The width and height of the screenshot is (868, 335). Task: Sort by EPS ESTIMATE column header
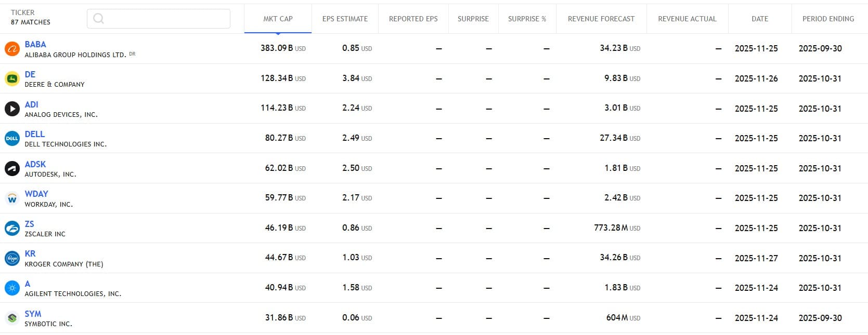[345, 19]
